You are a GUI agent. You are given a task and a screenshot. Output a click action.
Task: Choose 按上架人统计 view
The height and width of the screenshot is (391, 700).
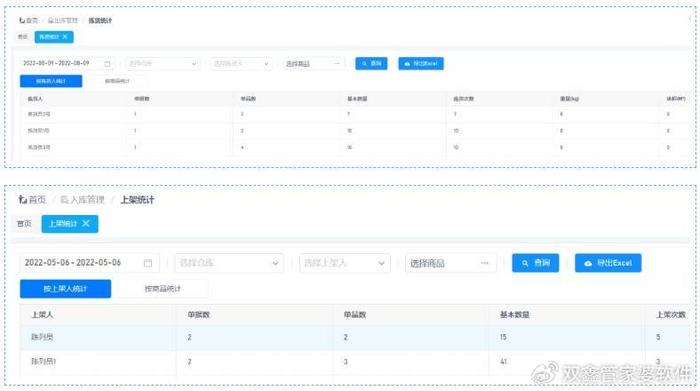click(x=65, y=289)
